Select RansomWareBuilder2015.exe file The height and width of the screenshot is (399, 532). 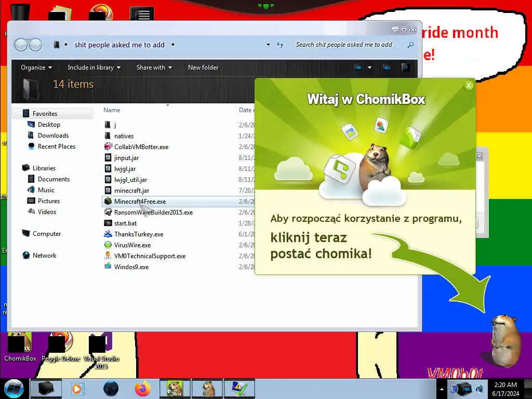click(x=153, y=212)
